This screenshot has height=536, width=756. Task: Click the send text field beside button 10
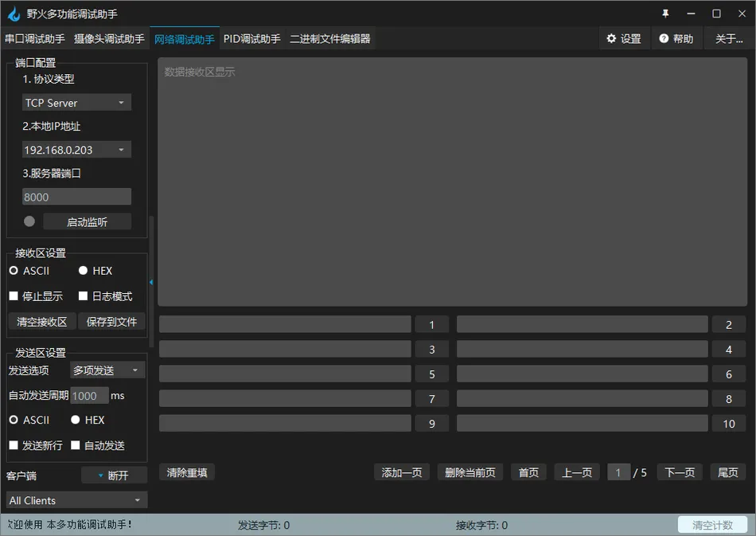(583, 423)
